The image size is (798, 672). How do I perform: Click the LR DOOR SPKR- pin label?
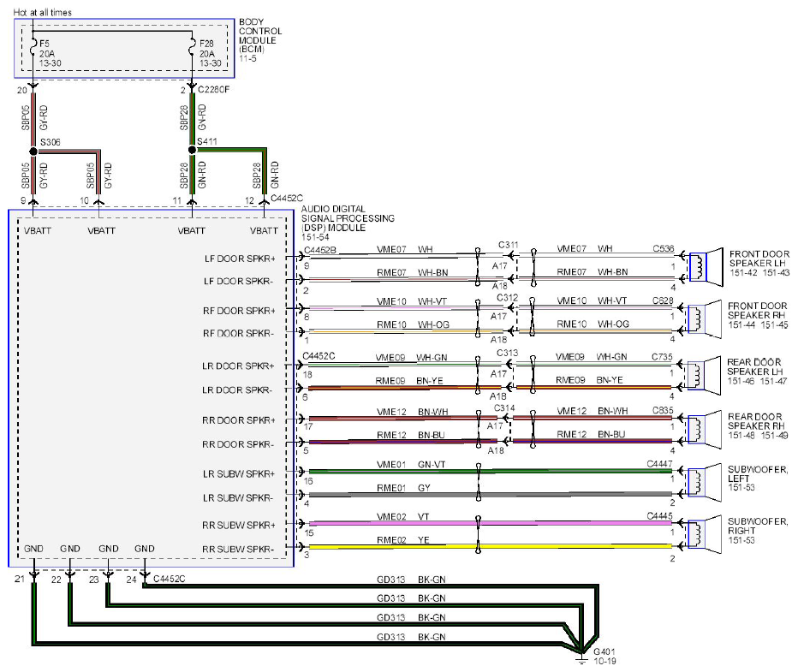pyautogui.click(x=237, y=390)
